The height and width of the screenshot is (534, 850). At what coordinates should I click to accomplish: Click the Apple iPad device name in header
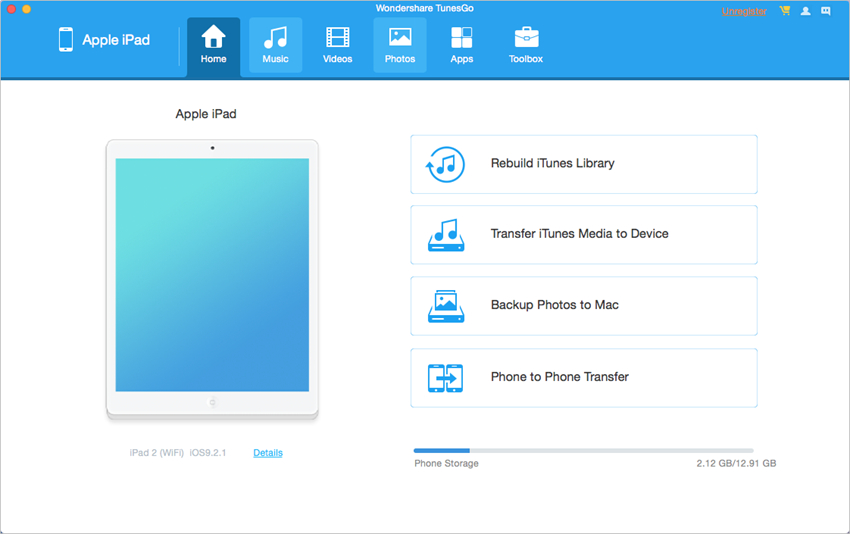tap(116, 40)
